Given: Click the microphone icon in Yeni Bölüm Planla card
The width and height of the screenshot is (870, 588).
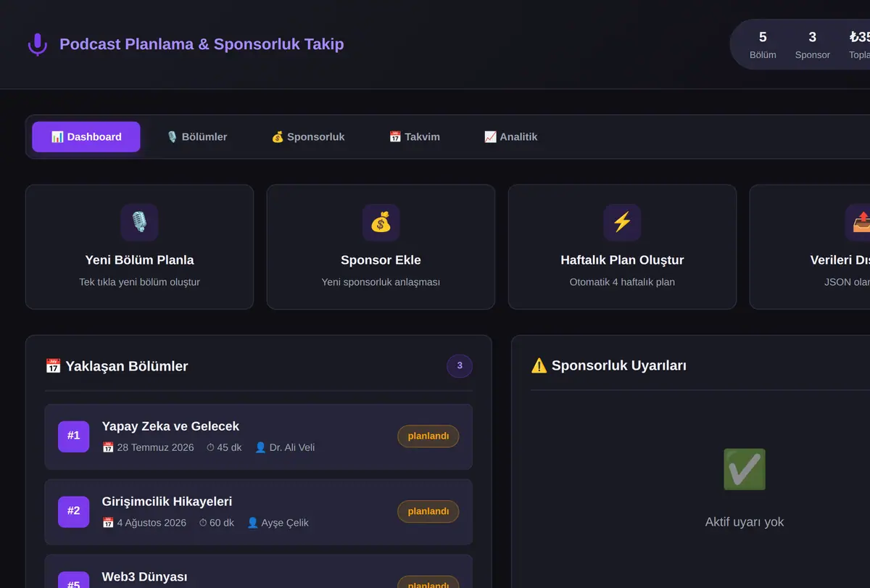Looking at the screenshot, I should 139,223.
